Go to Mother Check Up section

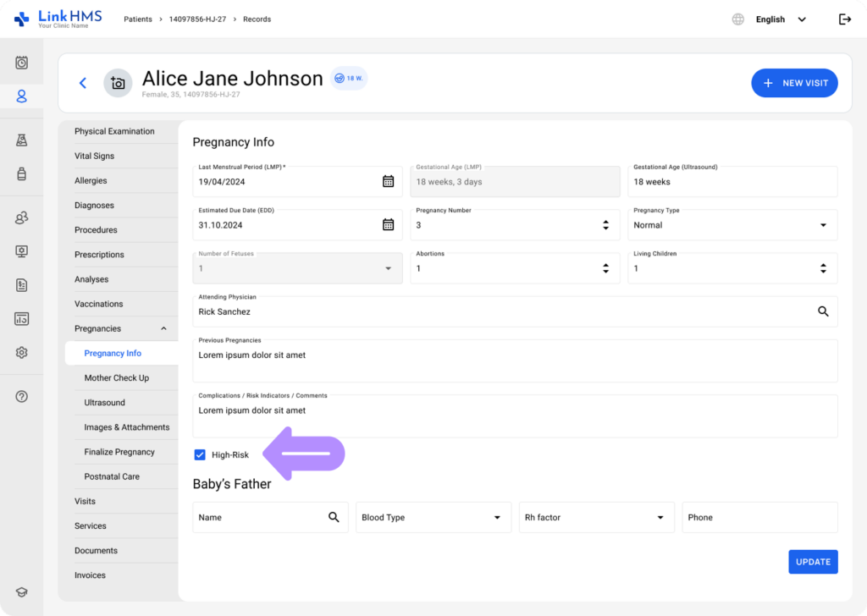coord(116,378)
